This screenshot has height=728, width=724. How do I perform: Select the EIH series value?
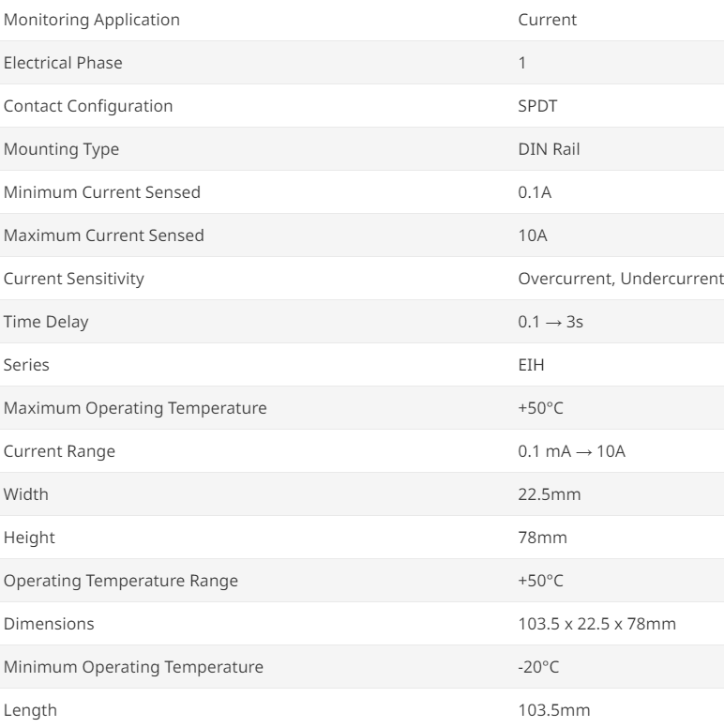point(531,365)
